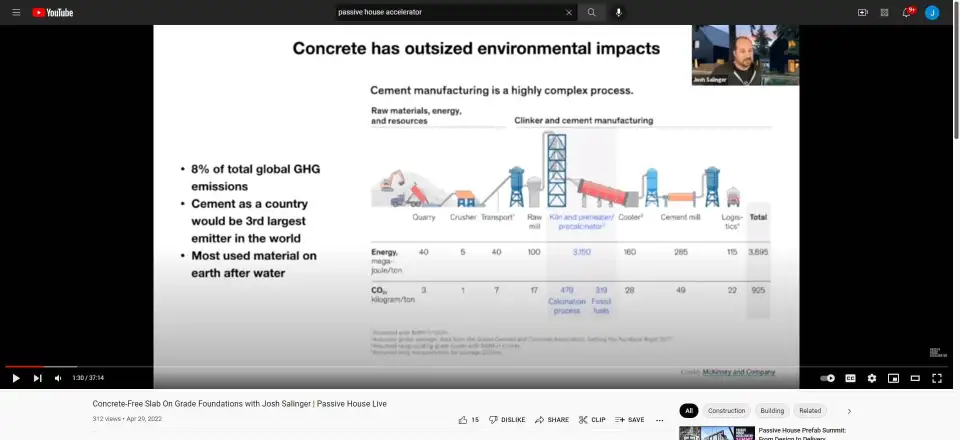Mute the video volume

57,378
